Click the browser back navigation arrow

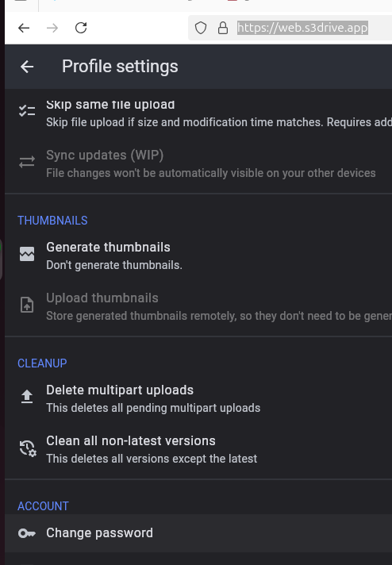pos(24,28)
